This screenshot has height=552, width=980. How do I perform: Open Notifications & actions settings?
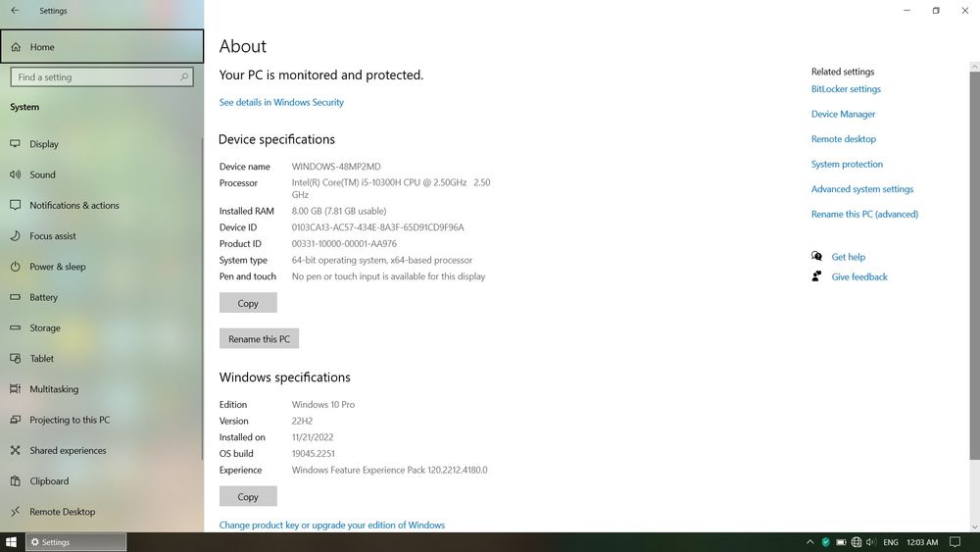tap(102, 205)
